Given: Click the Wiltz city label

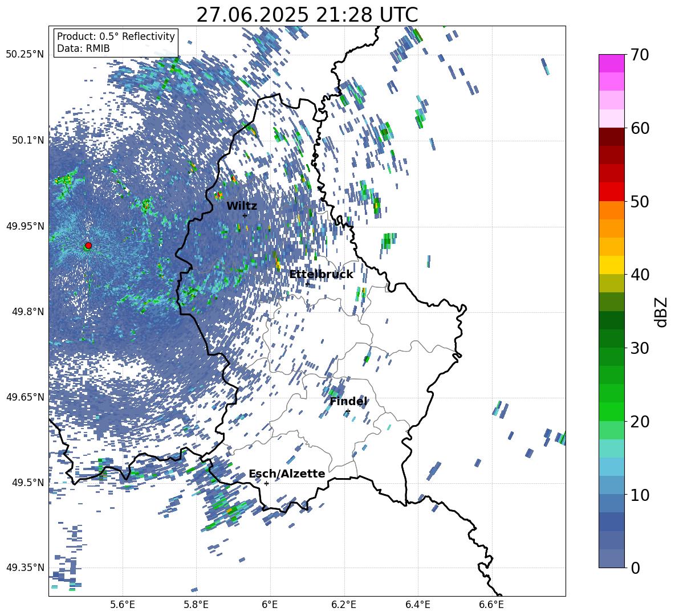Looking at the screenshot, I should (242, 206).
